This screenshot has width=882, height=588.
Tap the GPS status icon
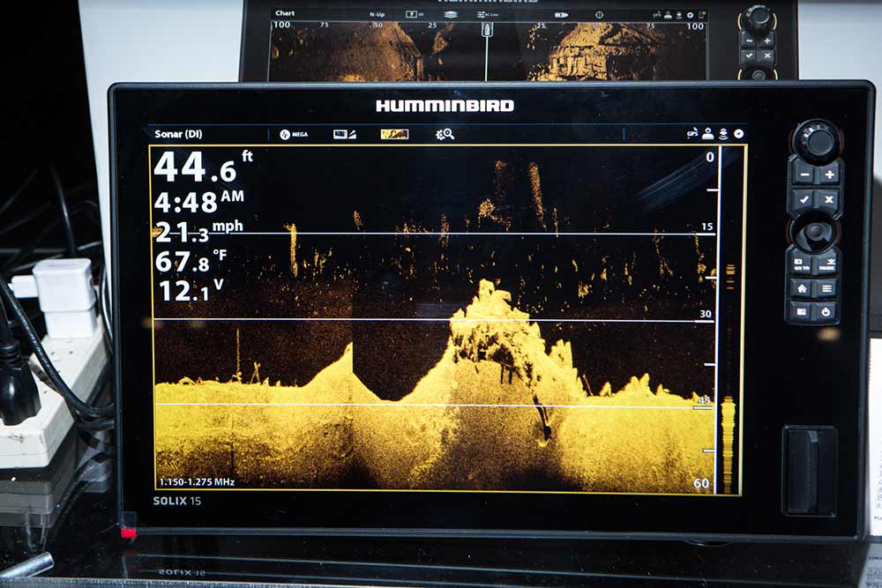692,134
